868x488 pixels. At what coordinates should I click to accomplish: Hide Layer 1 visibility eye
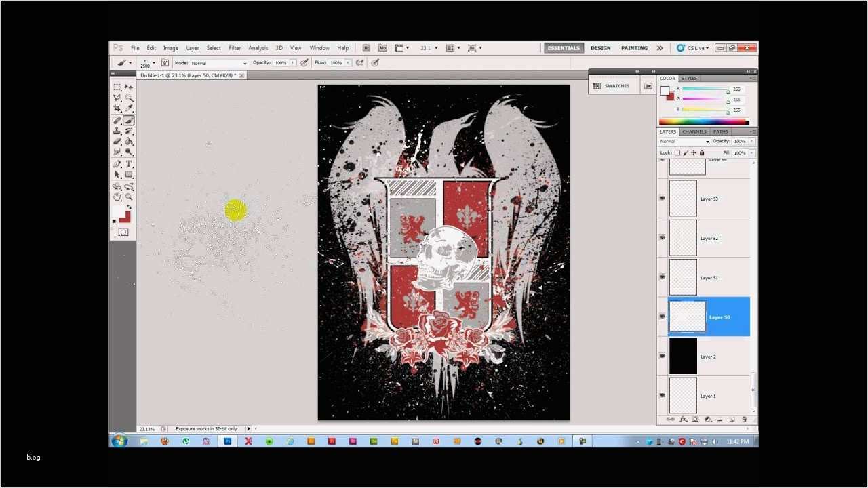[662, 395]
